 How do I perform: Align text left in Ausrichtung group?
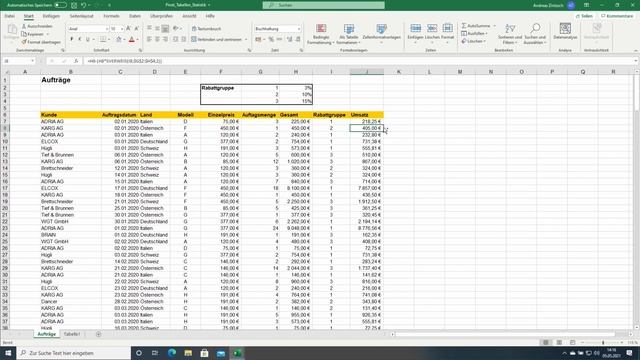[149, 39]
